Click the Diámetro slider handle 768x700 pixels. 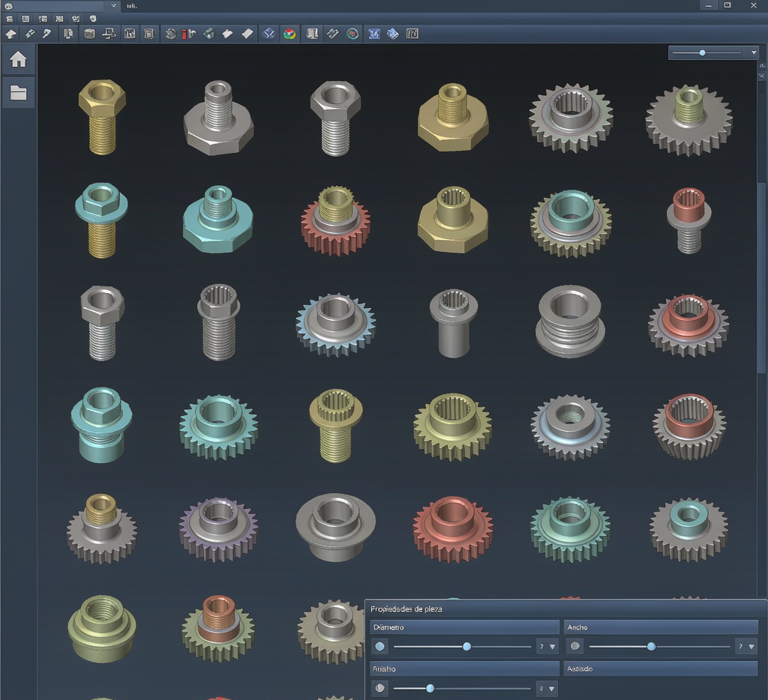(466, 647)
